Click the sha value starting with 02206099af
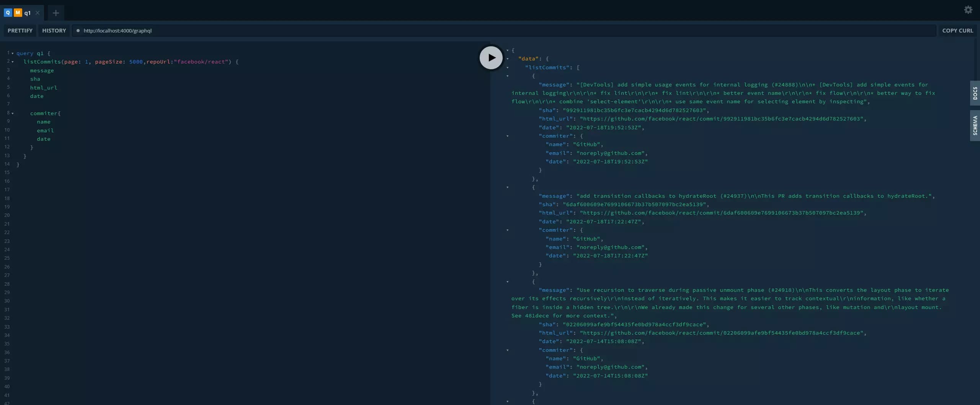This screenshot has width=980, height=405. [x=634, y=324]
